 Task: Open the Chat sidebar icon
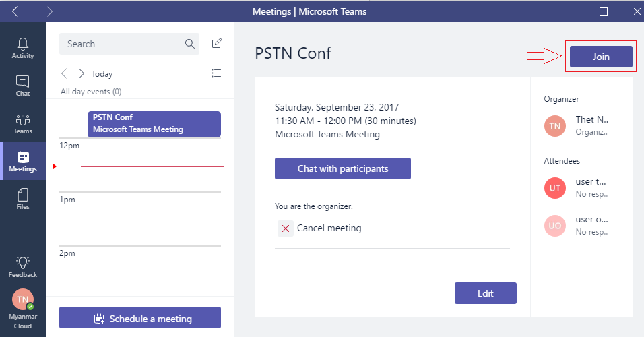pos(23,82)
